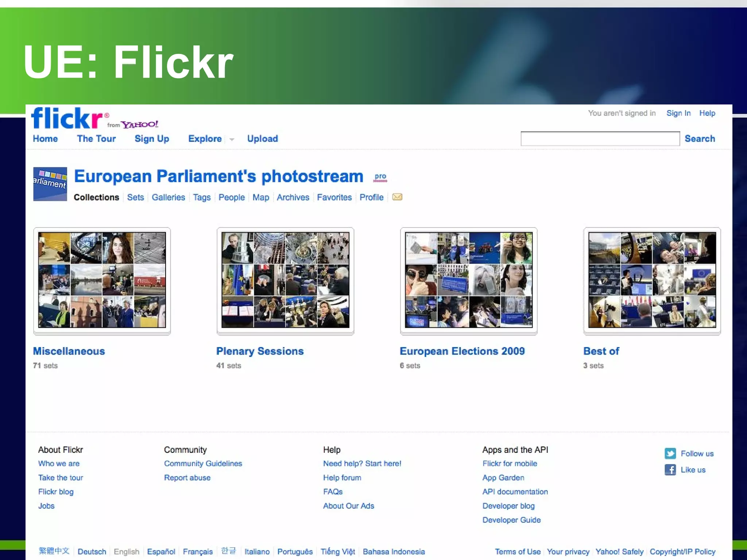The height and width of the screenshot is (560, 747).
Task: Click the European Elections 2009 title
Action: pyautogui.click(x=462, y=351)
